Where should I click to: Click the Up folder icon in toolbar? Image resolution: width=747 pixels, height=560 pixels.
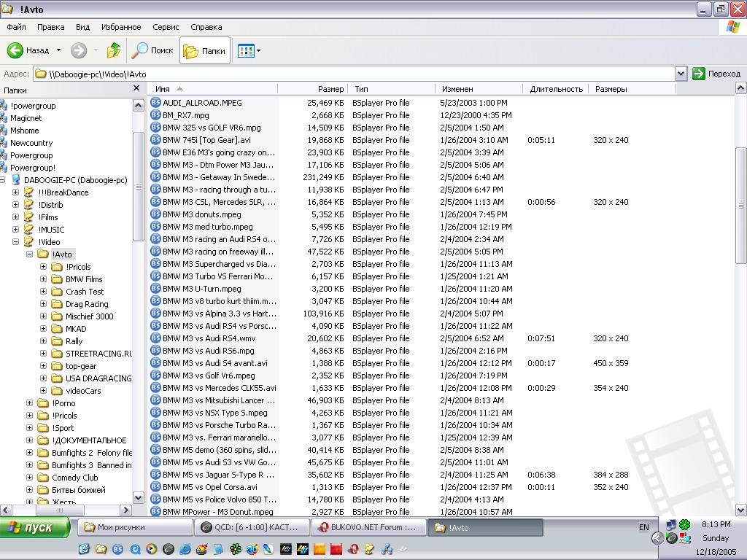point(114,50)
